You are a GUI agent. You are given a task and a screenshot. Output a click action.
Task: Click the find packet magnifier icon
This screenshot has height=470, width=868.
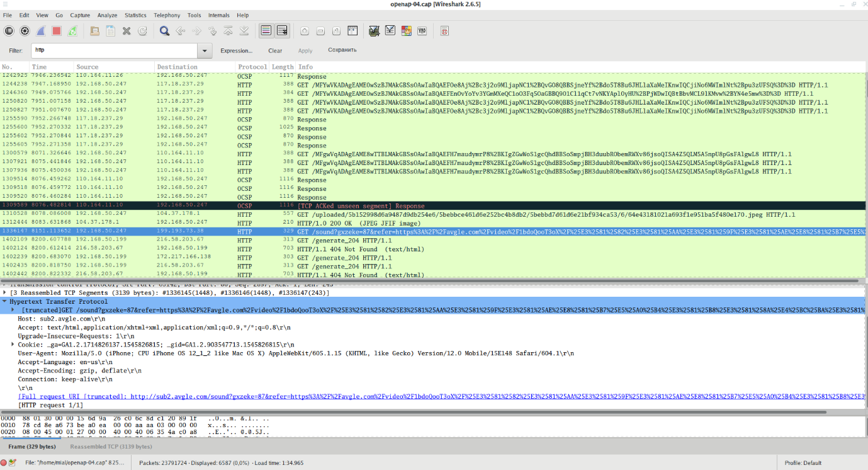164,30
